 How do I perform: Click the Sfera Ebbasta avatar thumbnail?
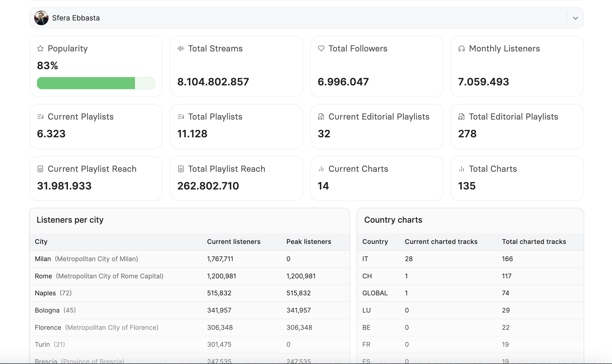click(x=41, y=18)
